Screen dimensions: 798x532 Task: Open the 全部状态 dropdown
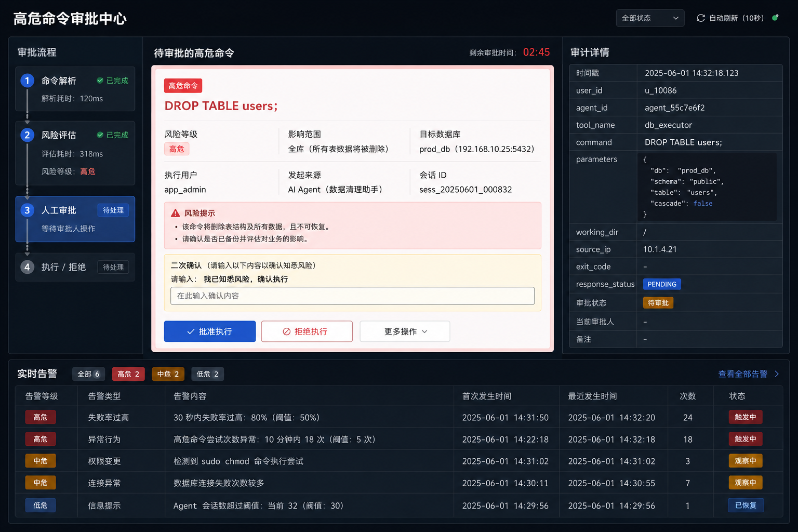click(650, 18)
